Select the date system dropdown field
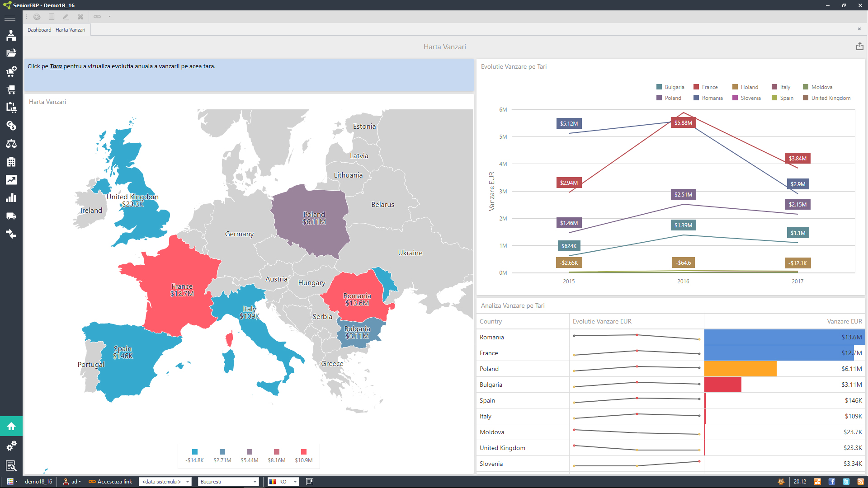This screenshot has height=488, width=868. point(166,481)
